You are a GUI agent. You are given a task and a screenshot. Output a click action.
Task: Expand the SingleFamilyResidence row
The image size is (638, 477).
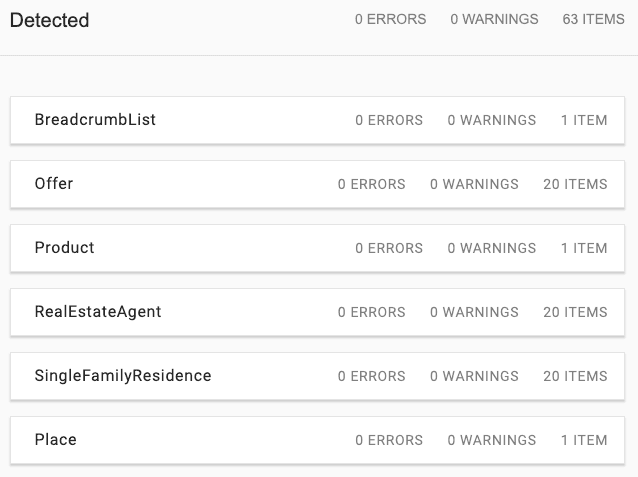[317, 376]
